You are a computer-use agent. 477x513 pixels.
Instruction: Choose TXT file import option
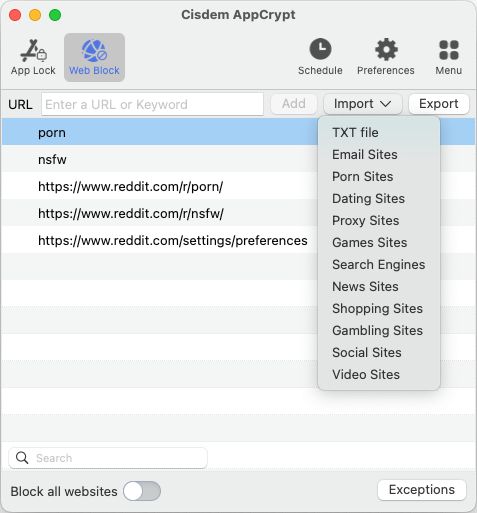(x=355, y=133)
